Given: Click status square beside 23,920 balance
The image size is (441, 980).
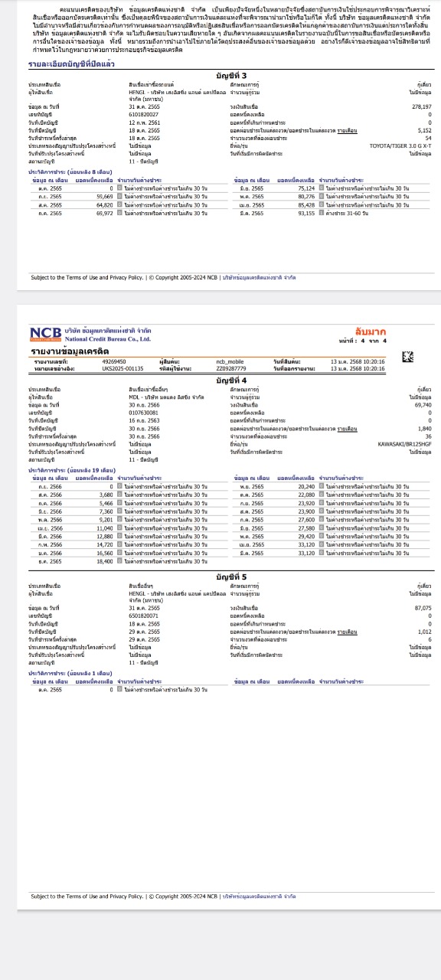Looking at the screenshot, I should tap(322, 503).
